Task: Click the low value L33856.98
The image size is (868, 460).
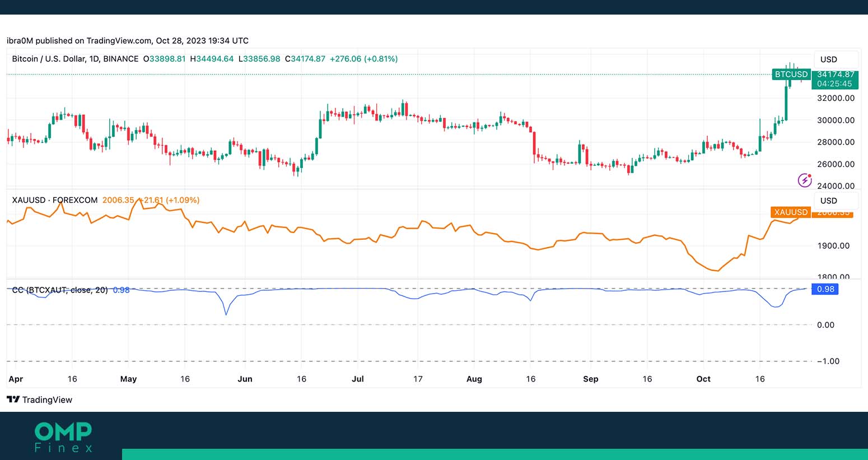Action: point(259,59)
